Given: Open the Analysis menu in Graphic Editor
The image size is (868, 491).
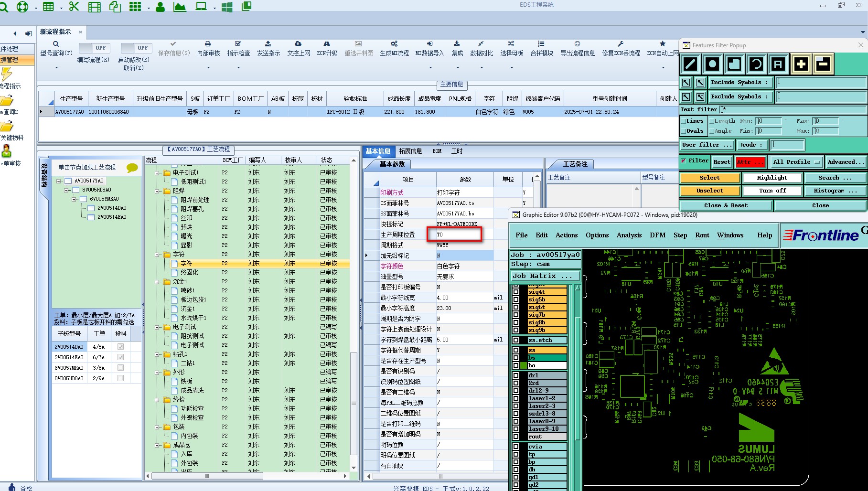Looking at the screenshot, I should pos(629,235).
